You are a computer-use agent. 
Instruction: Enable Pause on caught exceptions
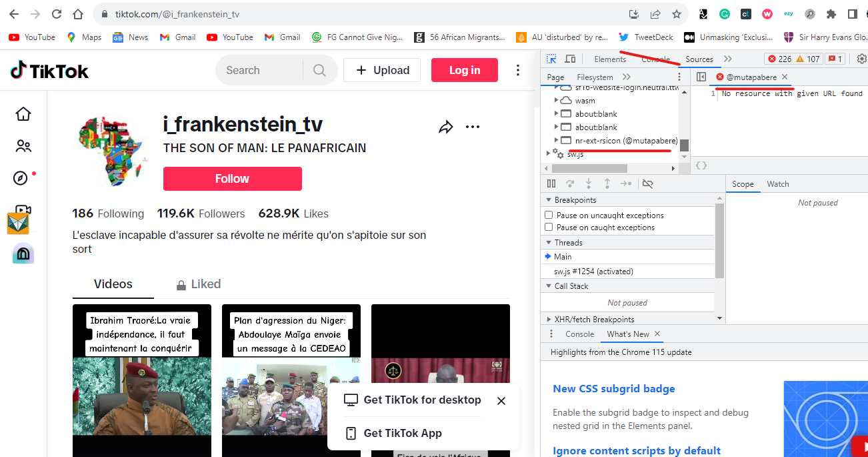pyautogui.click(x=549, y=227)
